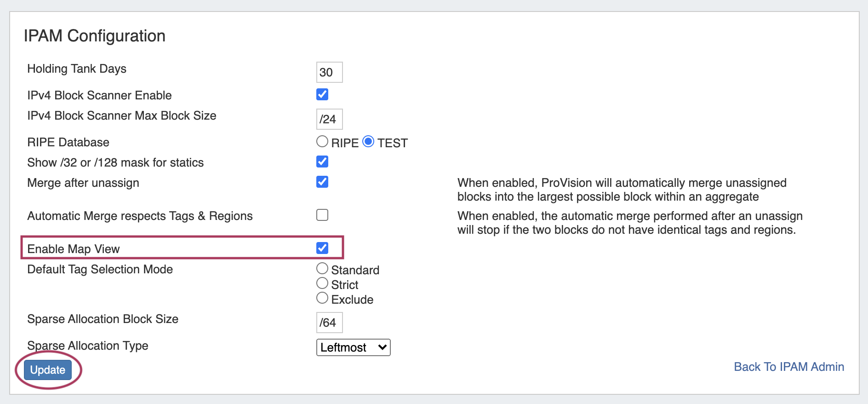Click the Holding Tank Days input field

[329, 72]
